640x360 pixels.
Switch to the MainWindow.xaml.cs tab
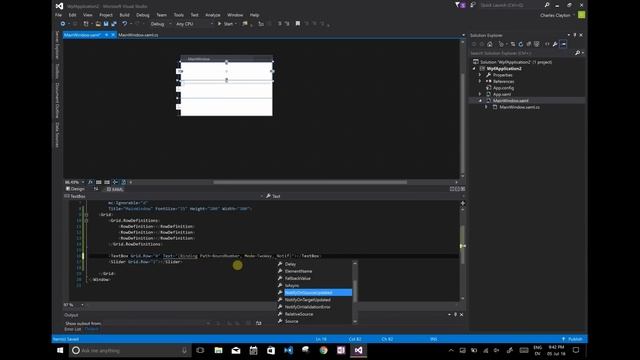tap(138, 35)
